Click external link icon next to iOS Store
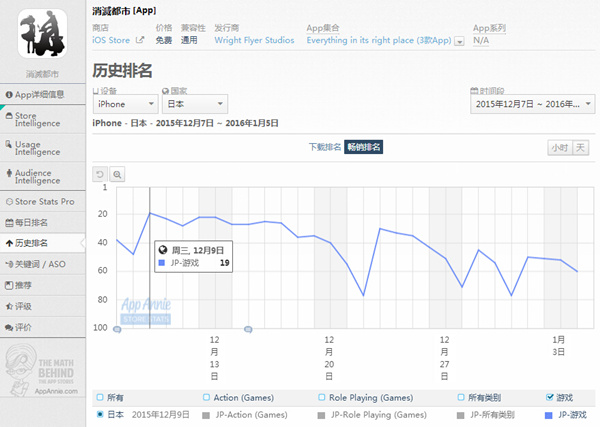 tap(140, 40)
